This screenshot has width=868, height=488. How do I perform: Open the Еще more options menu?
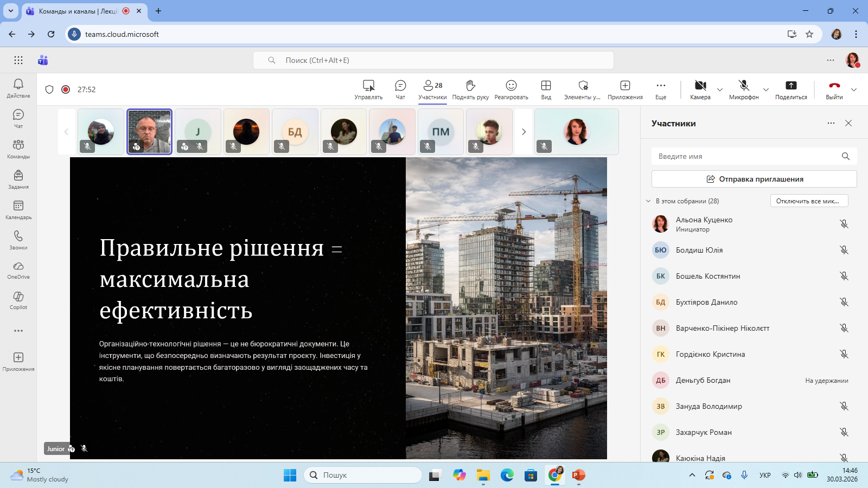[660, 89]
